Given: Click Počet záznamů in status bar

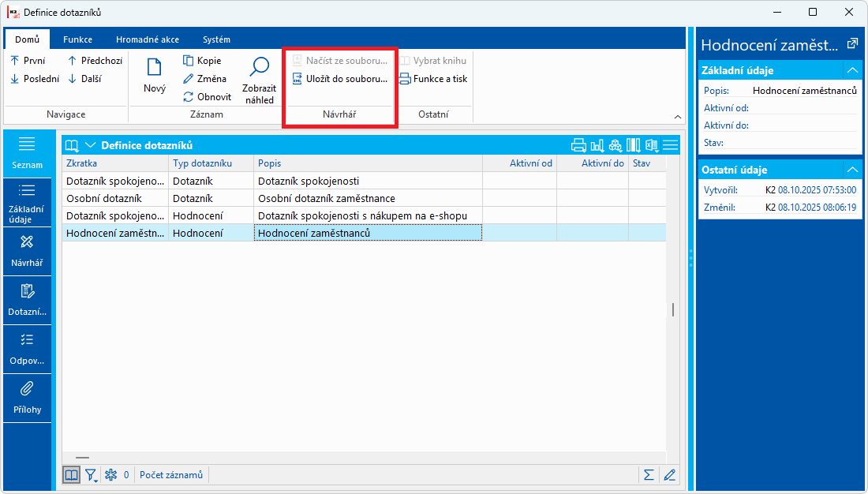Looking at the screenshot, I should (x=171, y=474).
